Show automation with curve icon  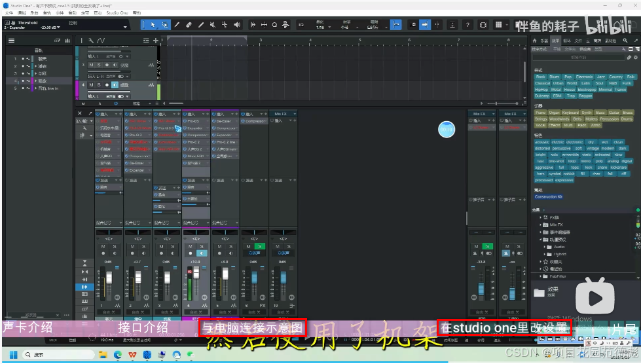click(101, 41)
